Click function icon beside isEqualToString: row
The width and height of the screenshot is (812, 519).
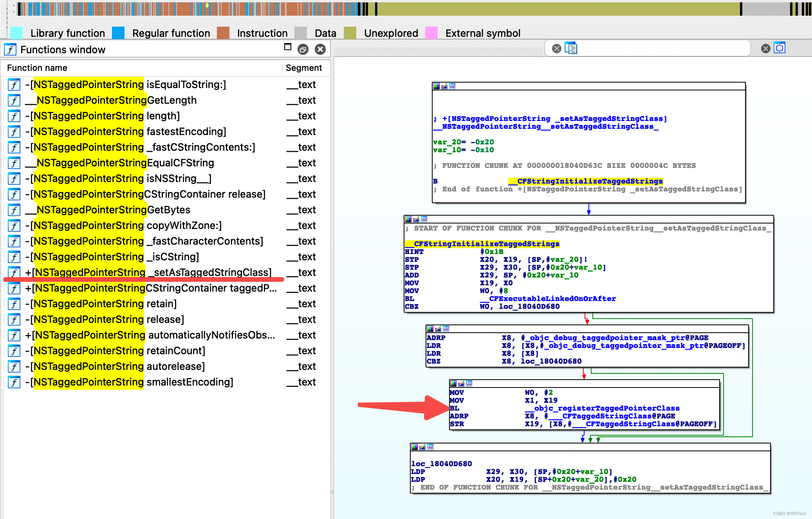point(14,85)
